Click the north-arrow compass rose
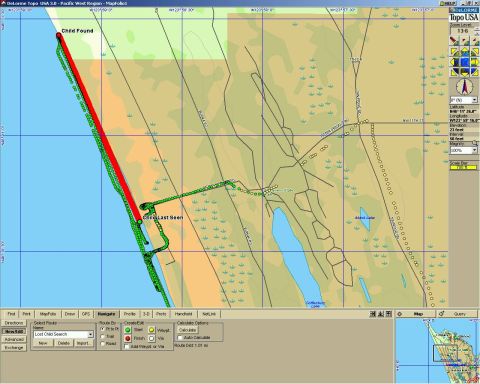 point(464,87)
